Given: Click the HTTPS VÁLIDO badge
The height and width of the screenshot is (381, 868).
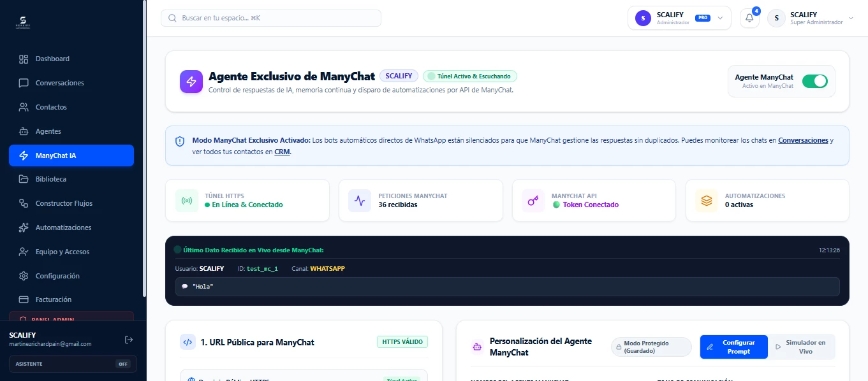Looking at the screenshot, I should point(402,342).
